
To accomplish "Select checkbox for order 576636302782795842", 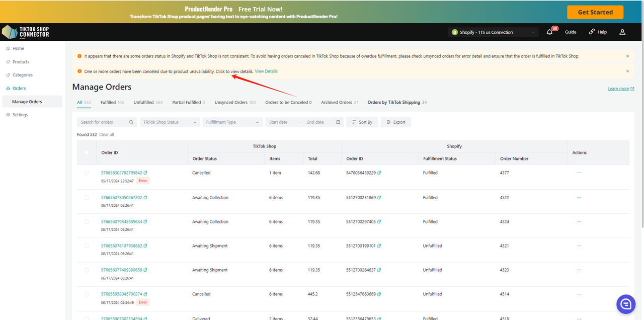I will click(x=87, y=173).
